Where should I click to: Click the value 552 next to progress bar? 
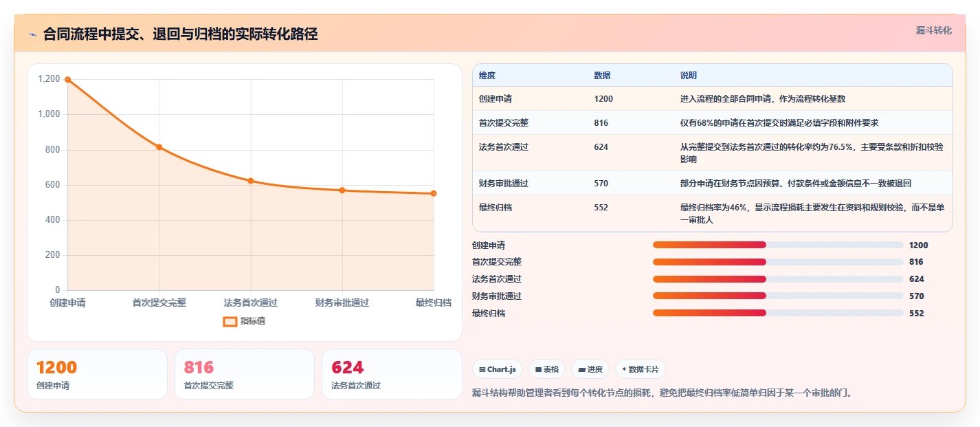pos(916,314)
